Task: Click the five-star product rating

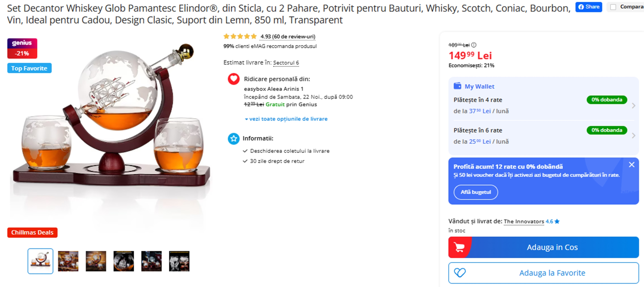Action: click(240, 36)
